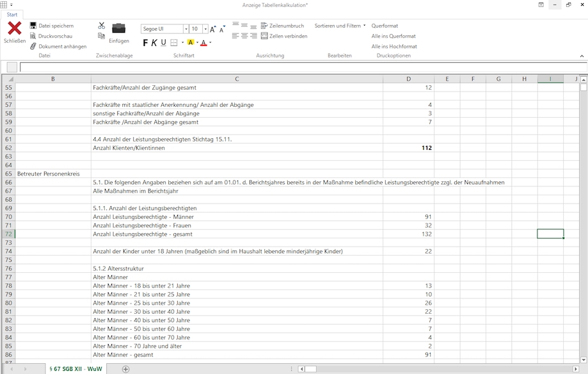588x374 pixels.
Task: Center text horizontally
Action: point(244,36)
